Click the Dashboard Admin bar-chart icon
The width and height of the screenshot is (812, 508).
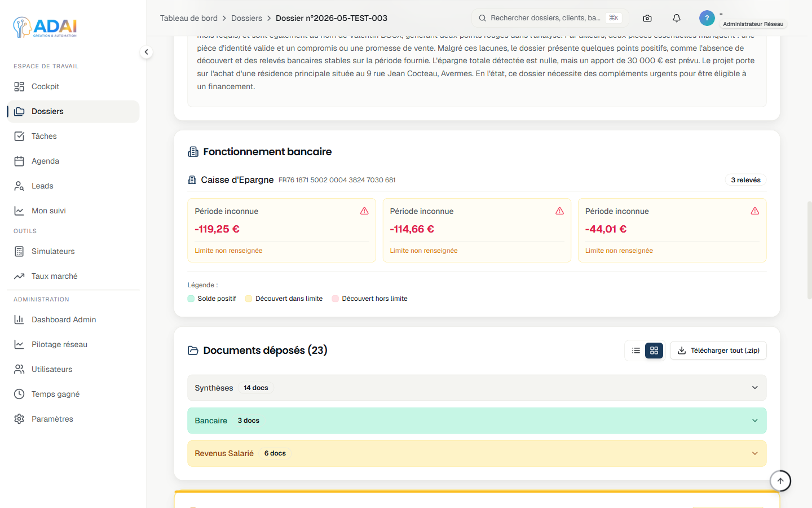click(19, 319)
